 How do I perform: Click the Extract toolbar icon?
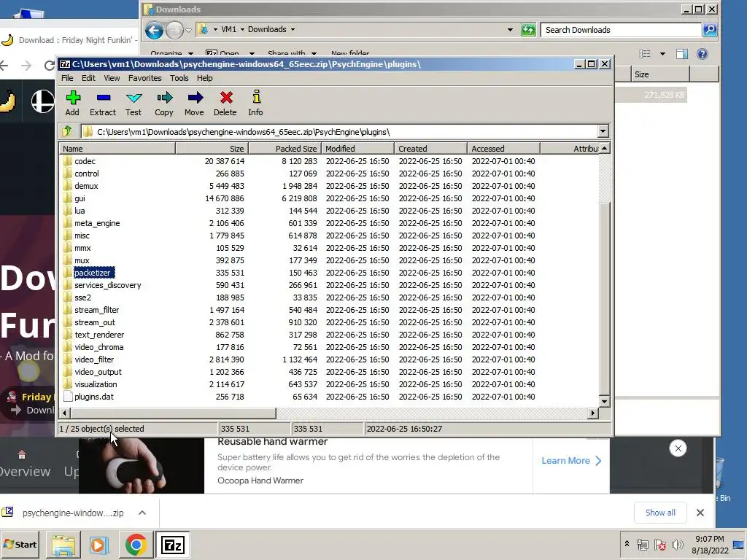coord(103,103)
